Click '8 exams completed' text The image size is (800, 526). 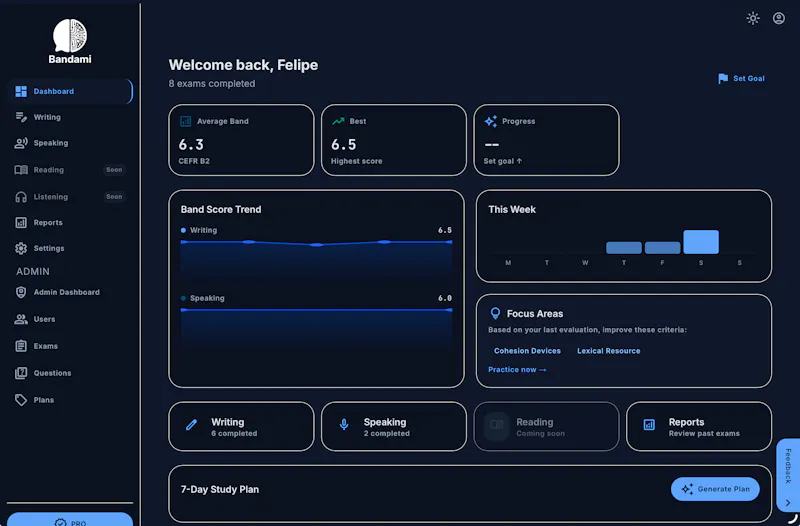[x=212, y=84]
